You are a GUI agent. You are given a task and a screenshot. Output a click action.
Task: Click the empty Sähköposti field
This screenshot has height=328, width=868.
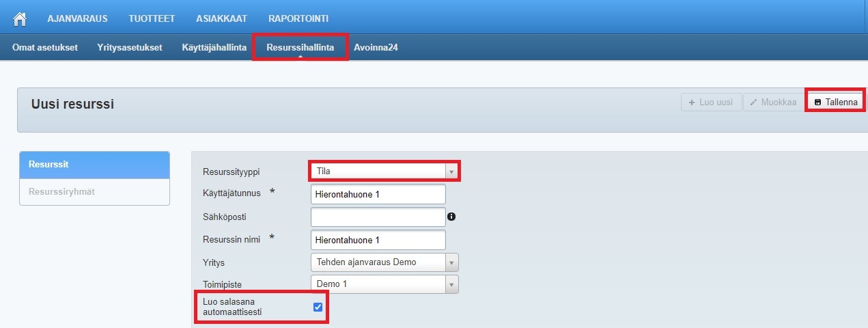(x=378, y=217)
